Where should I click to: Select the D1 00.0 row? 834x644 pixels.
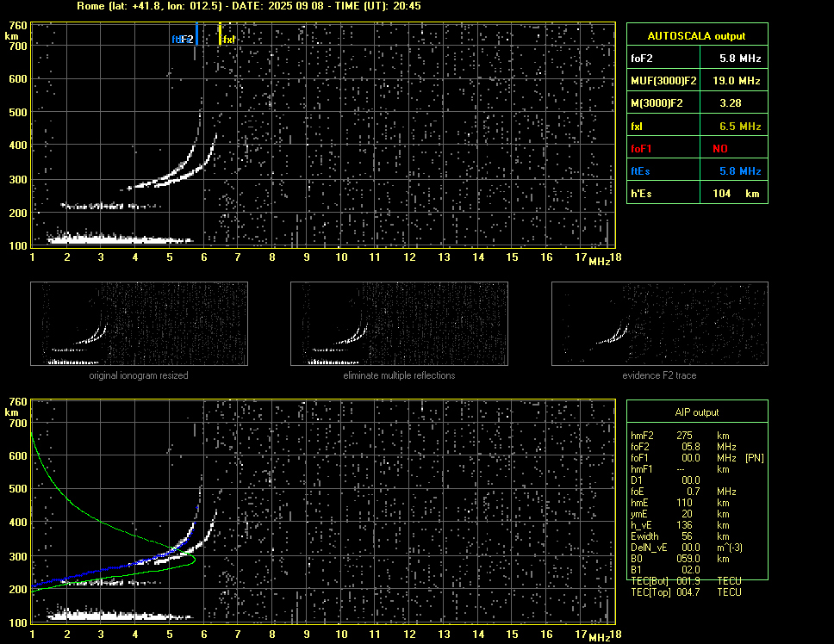coord(665,480)
